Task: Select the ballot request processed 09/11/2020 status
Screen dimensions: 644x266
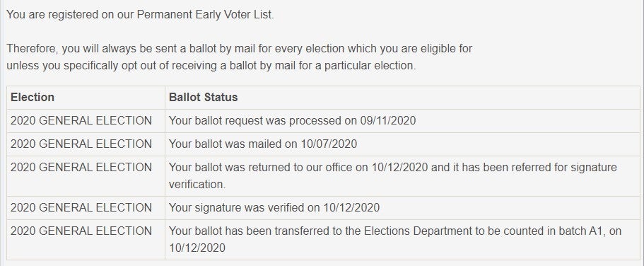Action: (x=293, y=121)
